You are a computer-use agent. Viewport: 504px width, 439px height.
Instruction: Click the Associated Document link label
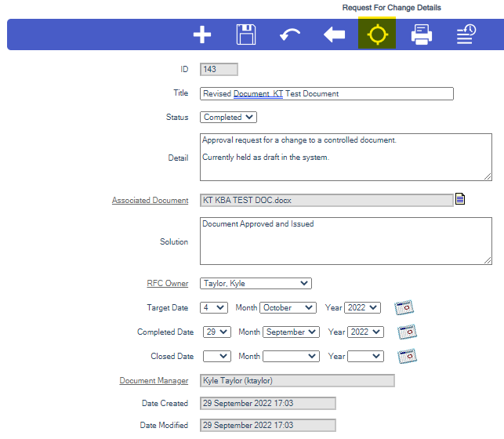(150, 201)
